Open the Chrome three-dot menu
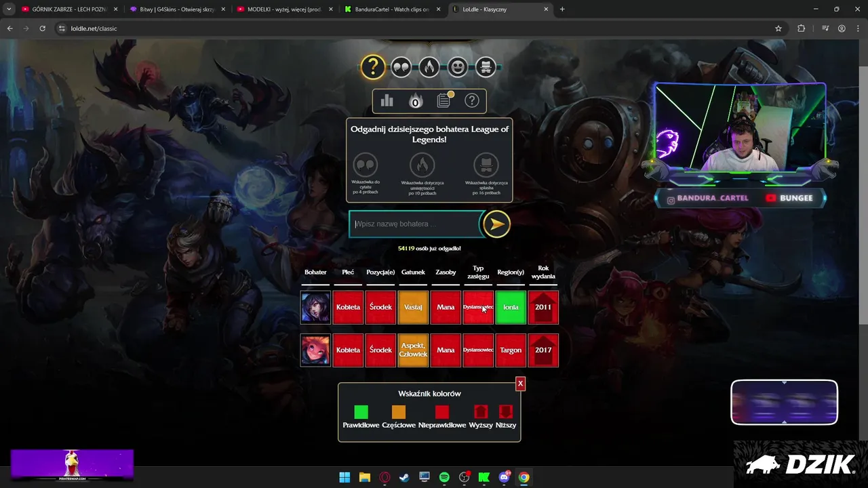Image resolution: width=868 pixels, height=488 pixels. point(858,28)
